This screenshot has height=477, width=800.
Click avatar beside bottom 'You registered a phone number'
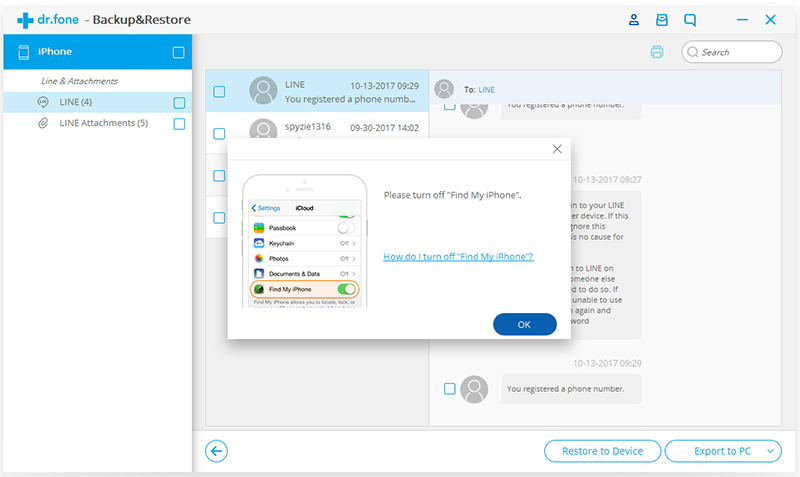(x=474, y=389)
